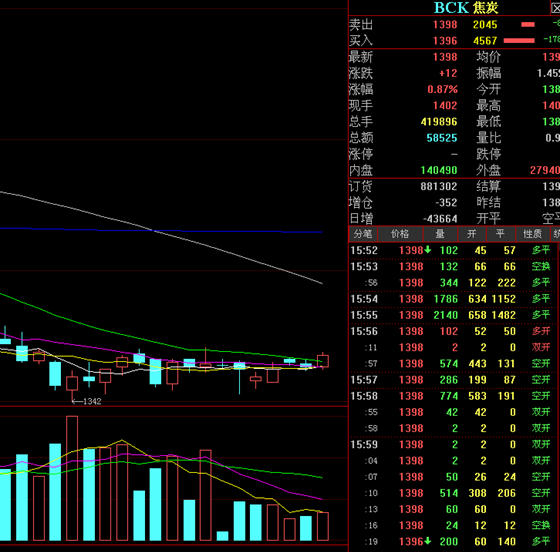Click the 买入 bid price 1396
The width and height of the screenshot is (560, 552).
click(445, 41)
